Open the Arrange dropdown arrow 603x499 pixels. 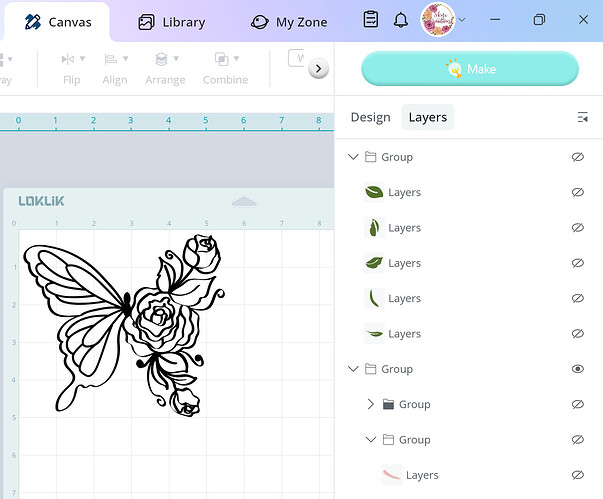click(176, 59)
